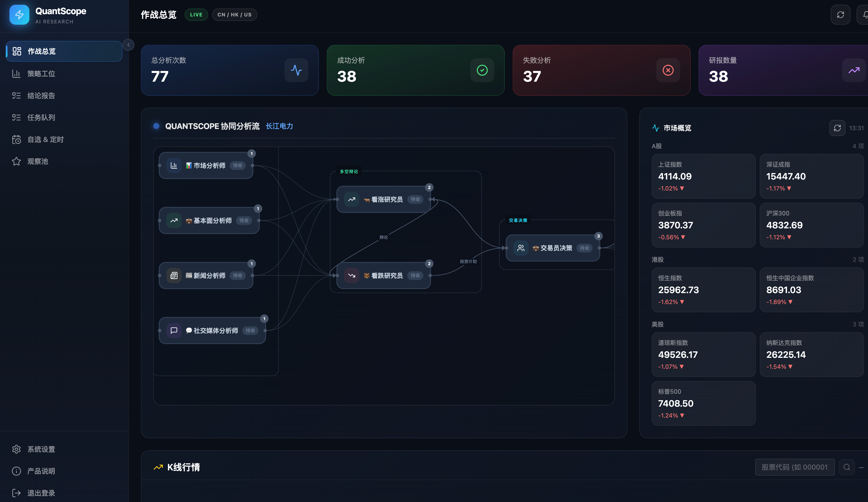This screenshot has width=868, height=502.
Task: Click the gear icon beside 系统设置
Action: 16,449
